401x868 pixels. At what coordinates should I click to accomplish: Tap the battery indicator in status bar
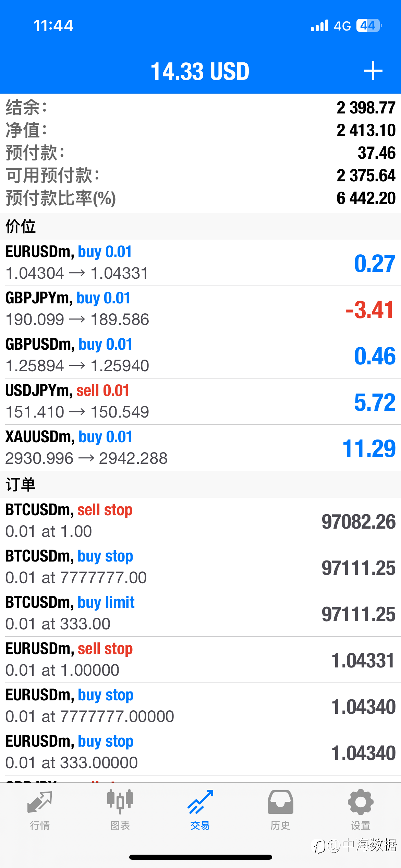369,26
